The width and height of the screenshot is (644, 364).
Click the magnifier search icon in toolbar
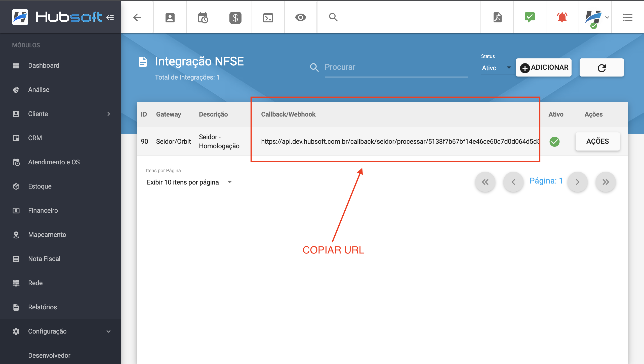pos(333,17)
